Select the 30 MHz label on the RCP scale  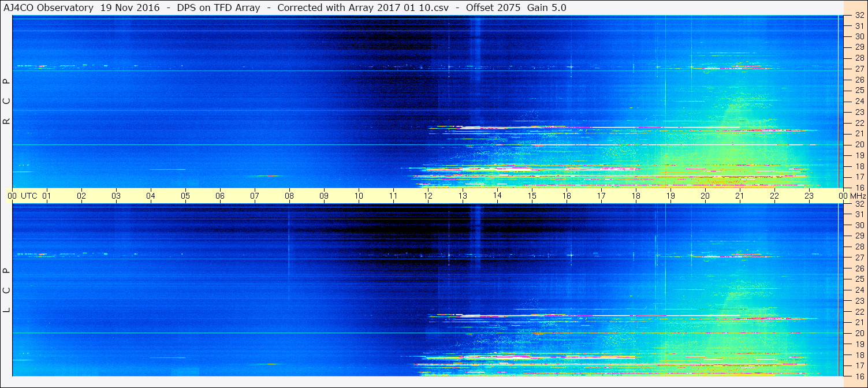click(x=859, y=37)
